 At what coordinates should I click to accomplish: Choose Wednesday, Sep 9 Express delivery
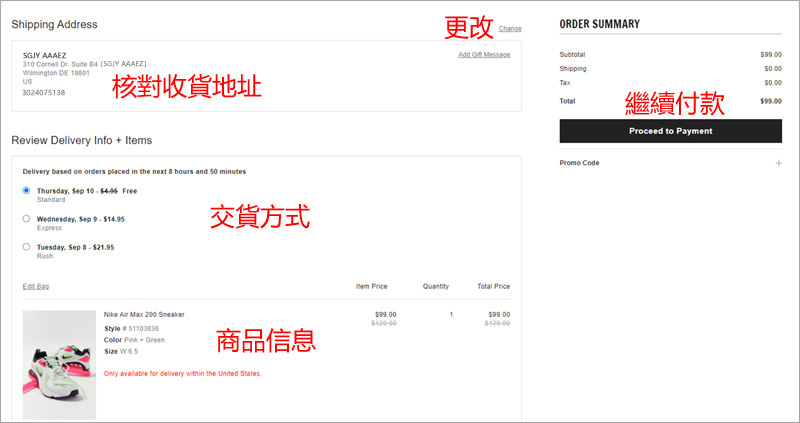click(26, 218)
